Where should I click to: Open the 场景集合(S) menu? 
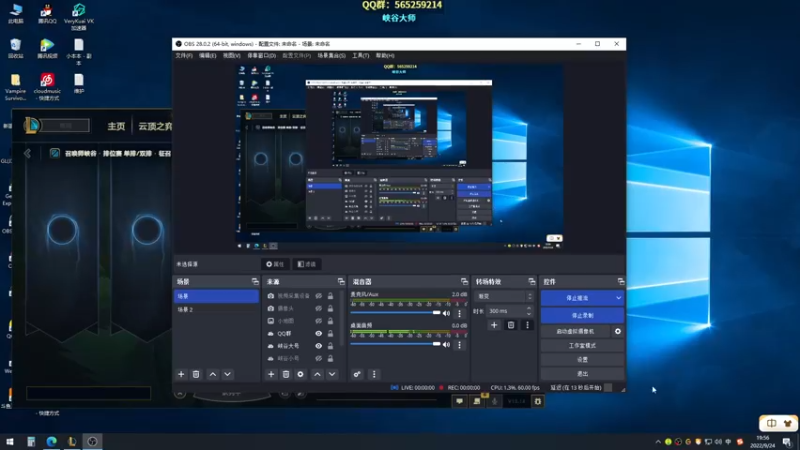coord(331,56)
